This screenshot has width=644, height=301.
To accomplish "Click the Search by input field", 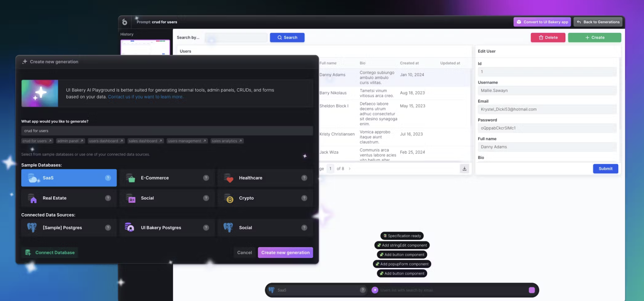I will 236,38.
